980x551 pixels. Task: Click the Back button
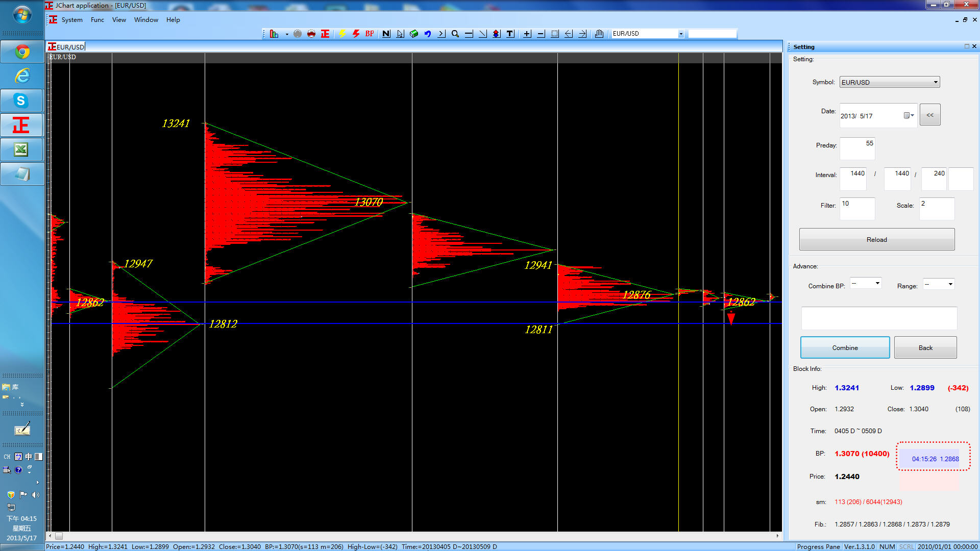click(x=925, y=347)
